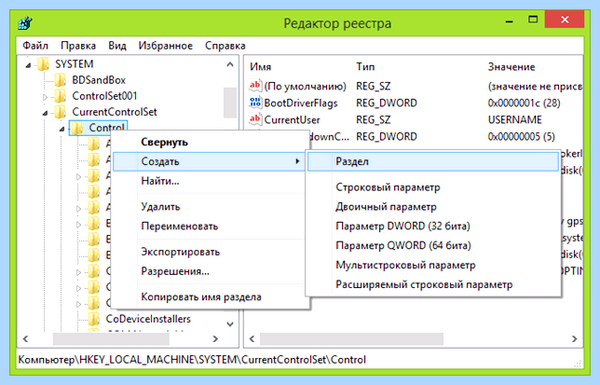
Task: Click tree pane scroll right arrow
Action: (215, 339)
